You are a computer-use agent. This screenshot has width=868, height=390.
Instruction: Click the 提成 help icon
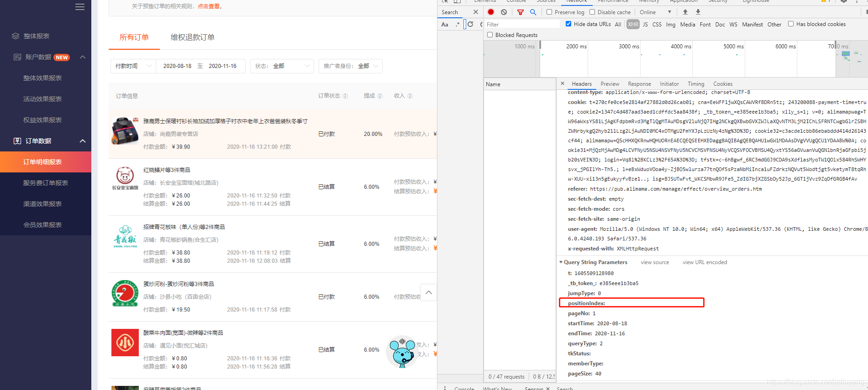pyautogui.click(x=380, y=96)
